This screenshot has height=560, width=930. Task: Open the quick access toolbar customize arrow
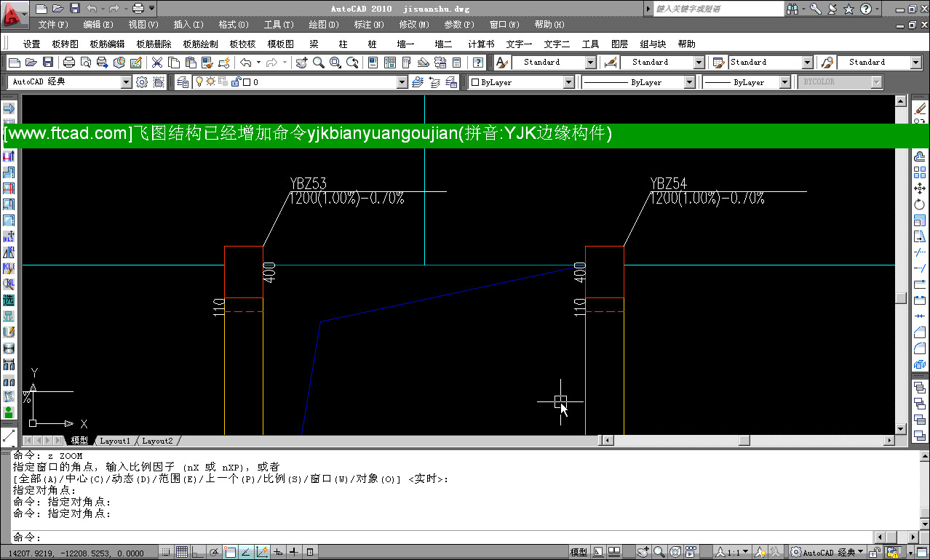152,9
